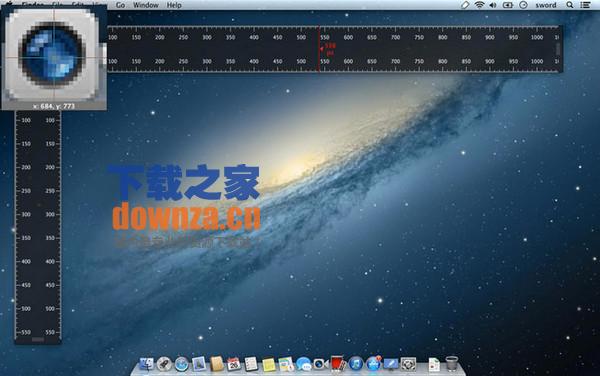
Task: Open the Trash in the Dock
Action: click(452, 364)
